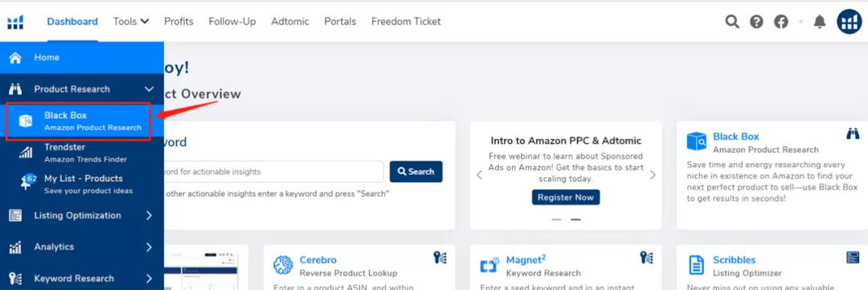Click the Keyword Research key icon
The height and width of the screenshot is (290, 868).
[x=15, y=279]
